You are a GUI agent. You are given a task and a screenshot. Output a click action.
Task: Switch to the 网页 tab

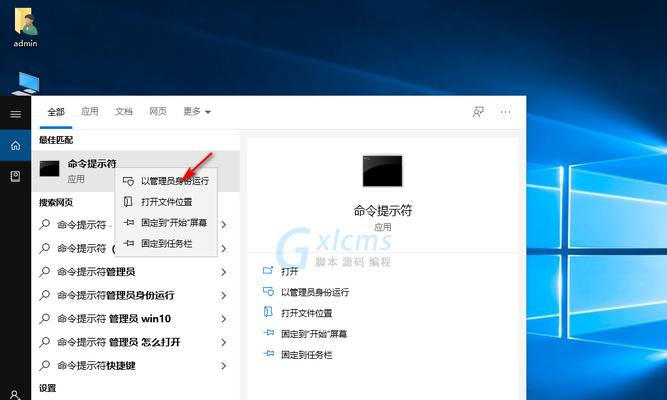pyautogui.click(x=158, y=111)
